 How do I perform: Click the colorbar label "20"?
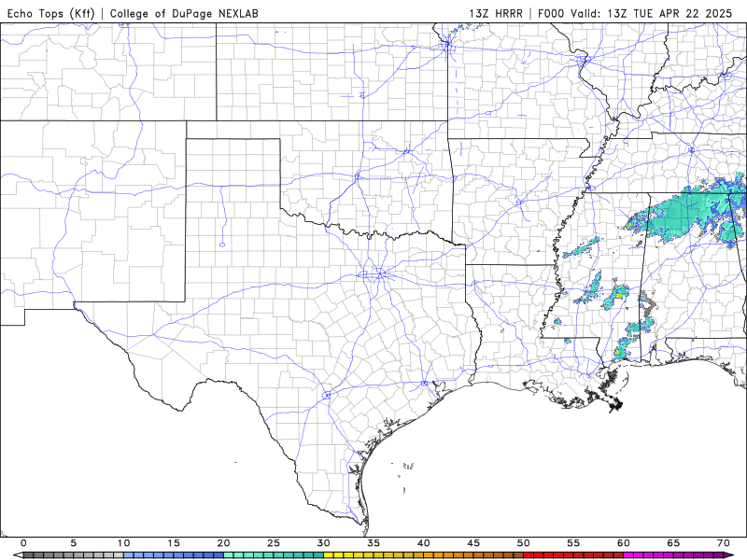pyautogui.click(x=223, y=543)
